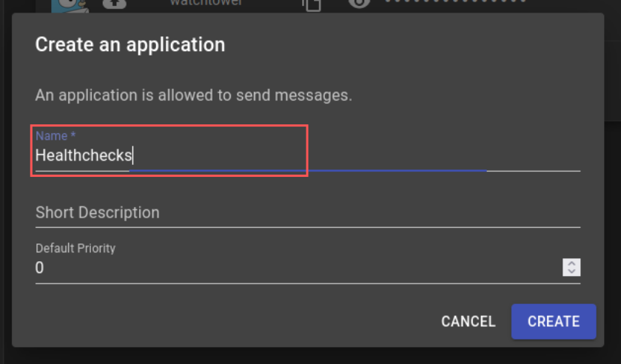Click the CREATE button
Viewport: 621px width, 364px height.
pos(553,321)
